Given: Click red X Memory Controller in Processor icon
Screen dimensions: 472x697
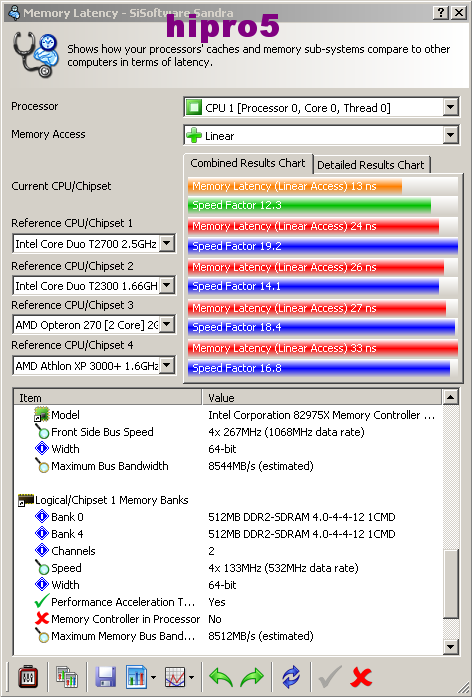Looking at the screenshot, I should pyautogui.click(x=42, y=618).
